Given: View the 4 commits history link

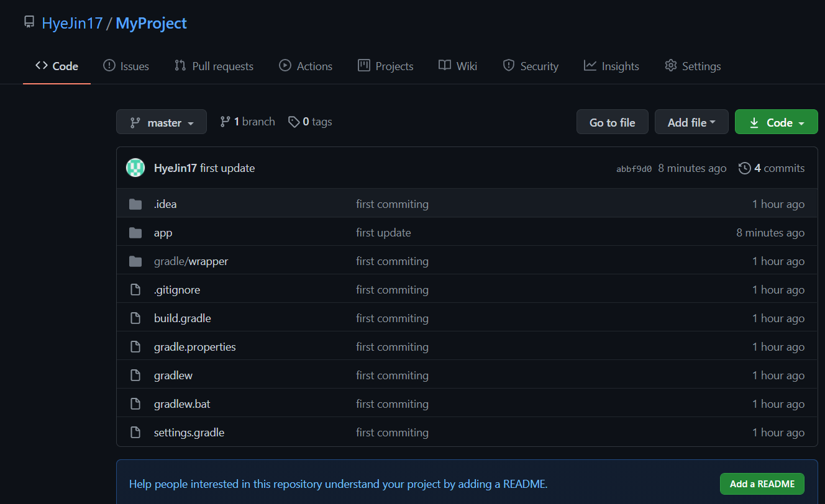Looking at the screenshot, I should (772, 168).
